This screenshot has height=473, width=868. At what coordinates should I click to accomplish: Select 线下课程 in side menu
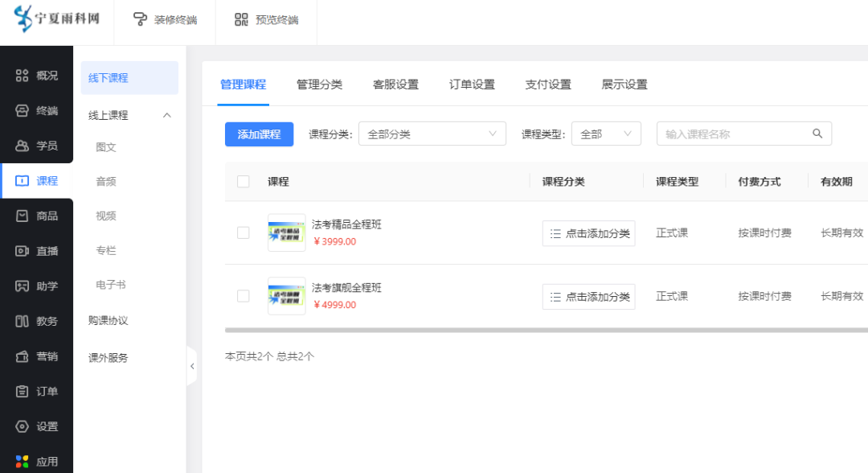(129, 78)
